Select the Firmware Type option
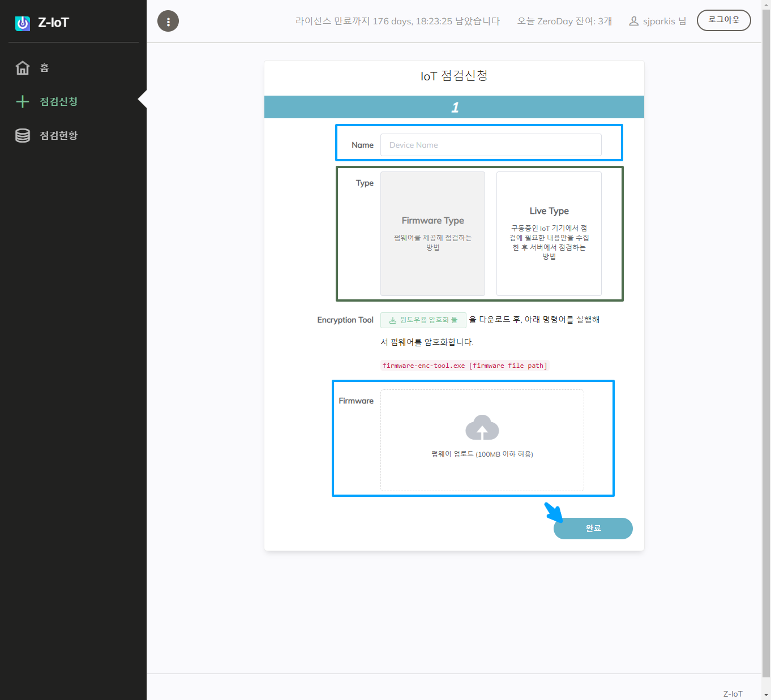The image size is (771, 700). pyautogui.click(x=432, y=233)
